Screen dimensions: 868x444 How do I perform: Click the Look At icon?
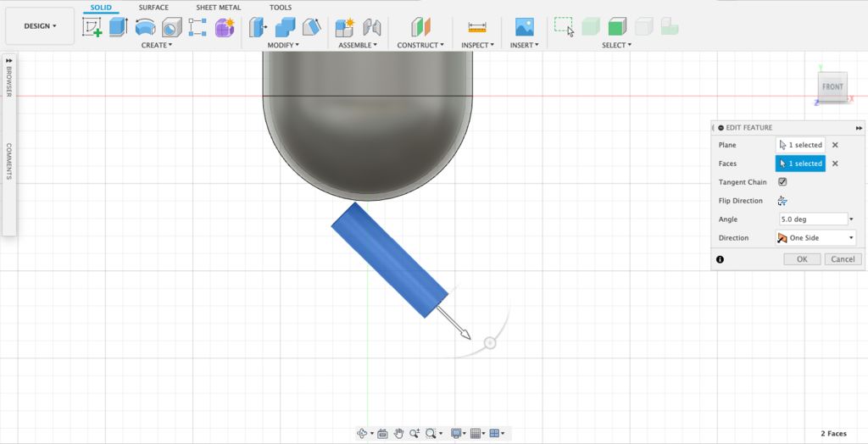tap(382, 433)
